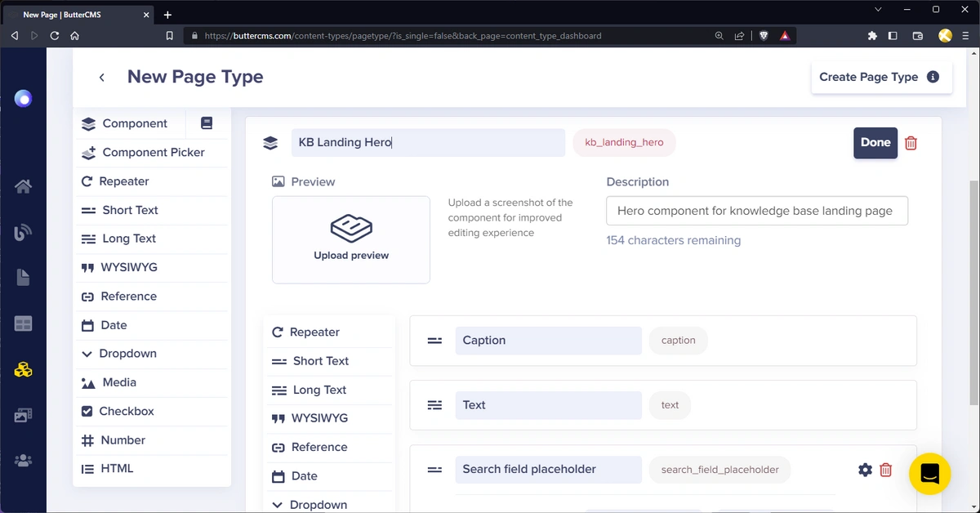Open the component library book icon

(207, 123)
